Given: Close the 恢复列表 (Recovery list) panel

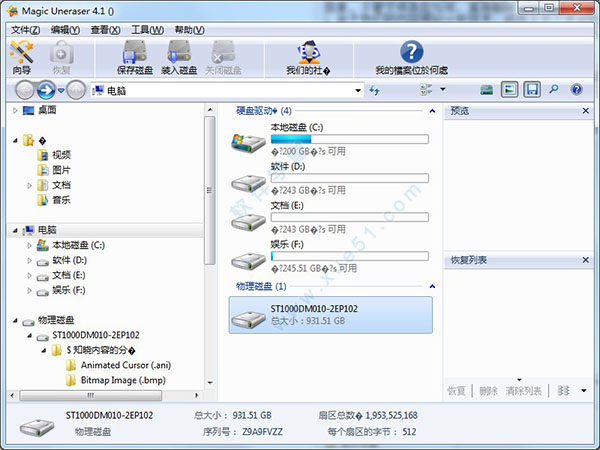Looking at the screenshot, I should click(x=585, y=260).
